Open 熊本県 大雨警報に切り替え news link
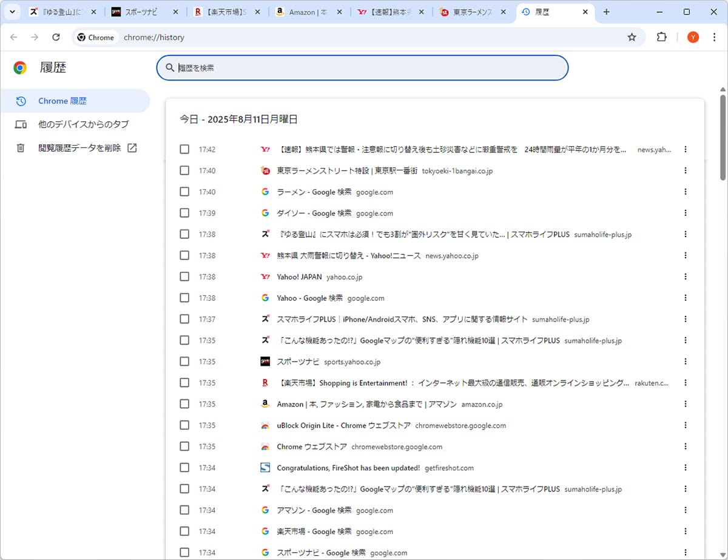 tap(349, 255)
